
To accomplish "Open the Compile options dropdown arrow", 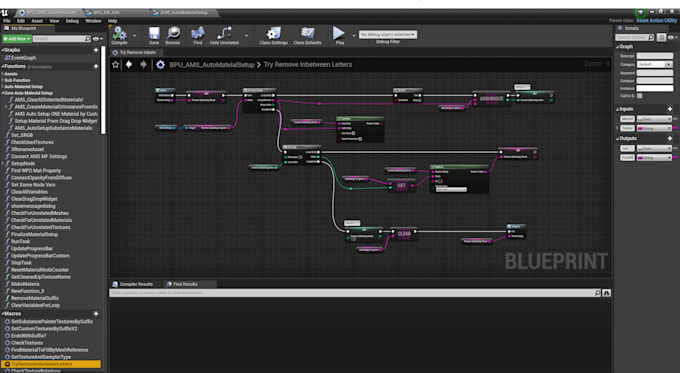I will (134, 36).
